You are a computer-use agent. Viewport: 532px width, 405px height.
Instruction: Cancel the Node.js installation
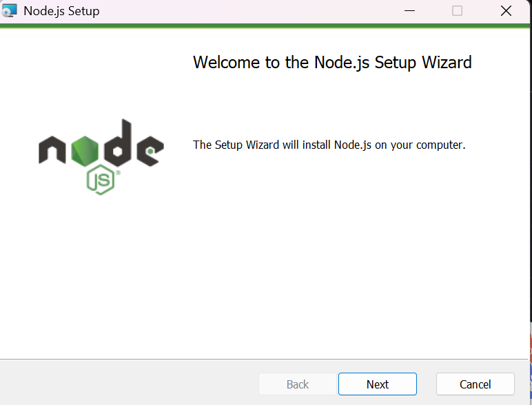[475, 384]
